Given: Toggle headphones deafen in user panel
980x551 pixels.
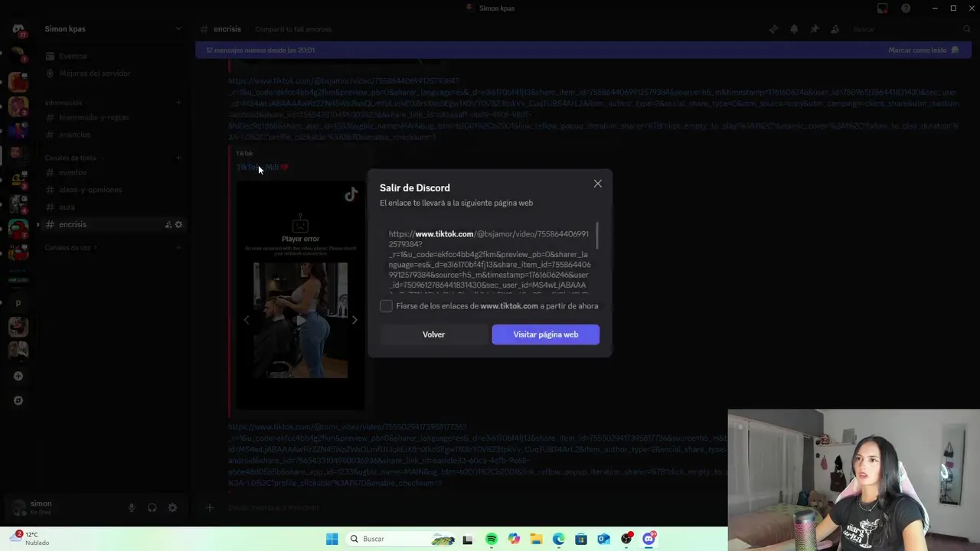Looking at the screenshot, I should click(152, 507).
